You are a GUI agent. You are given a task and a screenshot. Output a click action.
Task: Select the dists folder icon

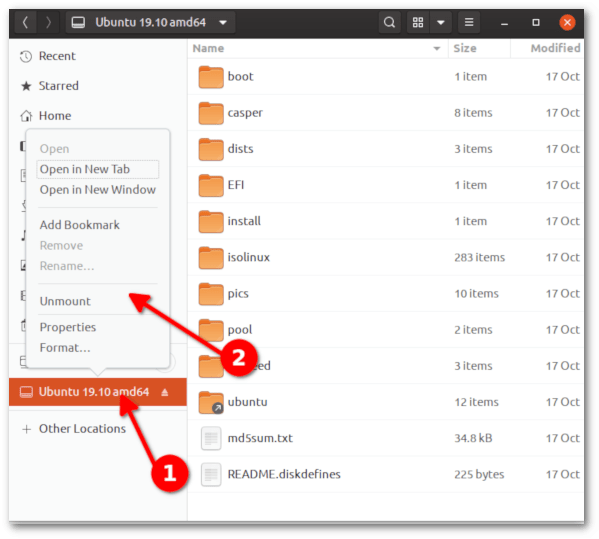[x=211, y=149]
